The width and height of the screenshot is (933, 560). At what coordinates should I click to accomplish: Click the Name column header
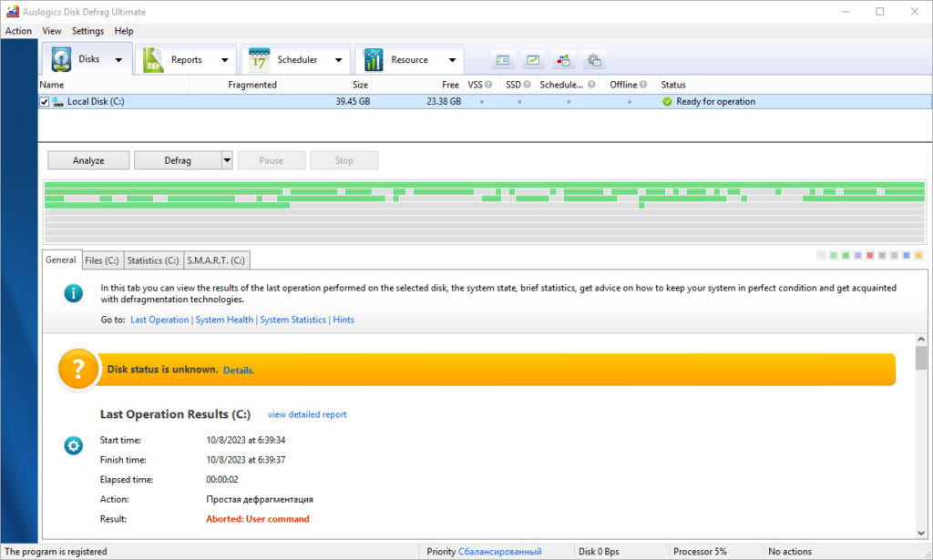point(52,85)
